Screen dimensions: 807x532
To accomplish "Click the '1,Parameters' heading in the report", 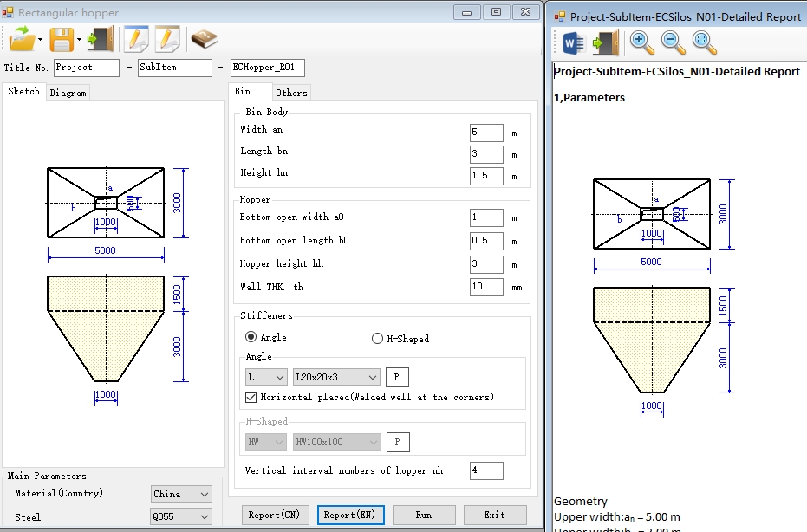I will 589,97.
